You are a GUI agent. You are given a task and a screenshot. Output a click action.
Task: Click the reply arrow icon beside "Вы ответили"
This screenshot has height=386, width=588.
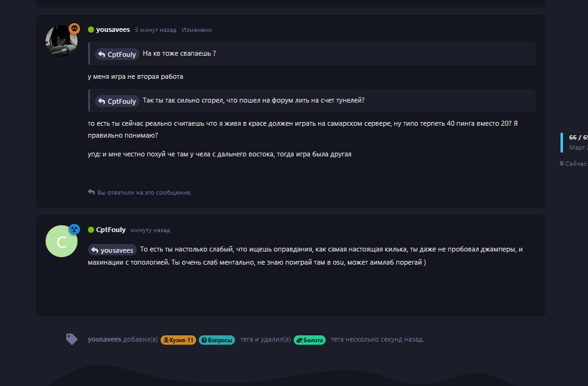91,192
